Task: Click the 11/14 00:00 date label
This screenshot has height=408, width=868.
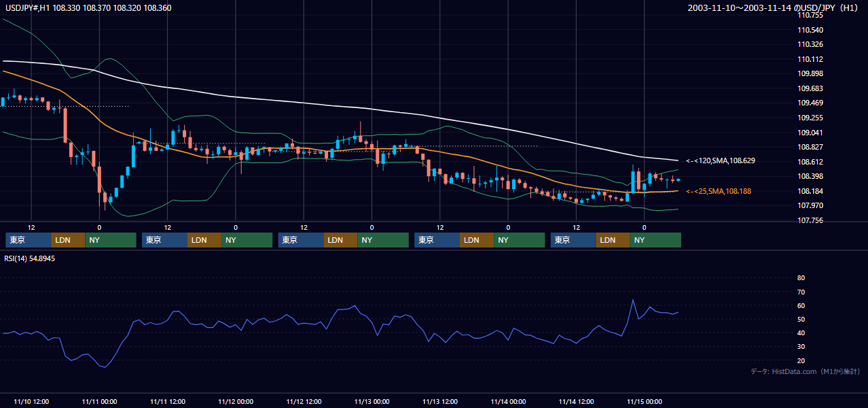Action: 508,401
